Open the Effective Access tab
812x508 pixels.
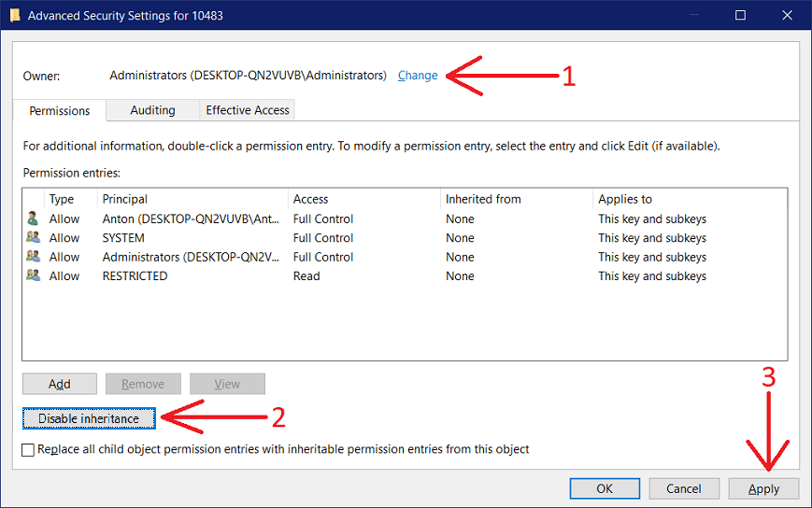[248, 110]
